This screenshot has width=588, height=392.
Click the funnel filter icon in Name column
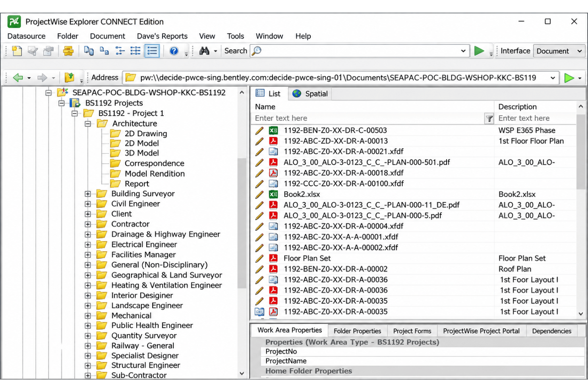click(x=489, y=118)
